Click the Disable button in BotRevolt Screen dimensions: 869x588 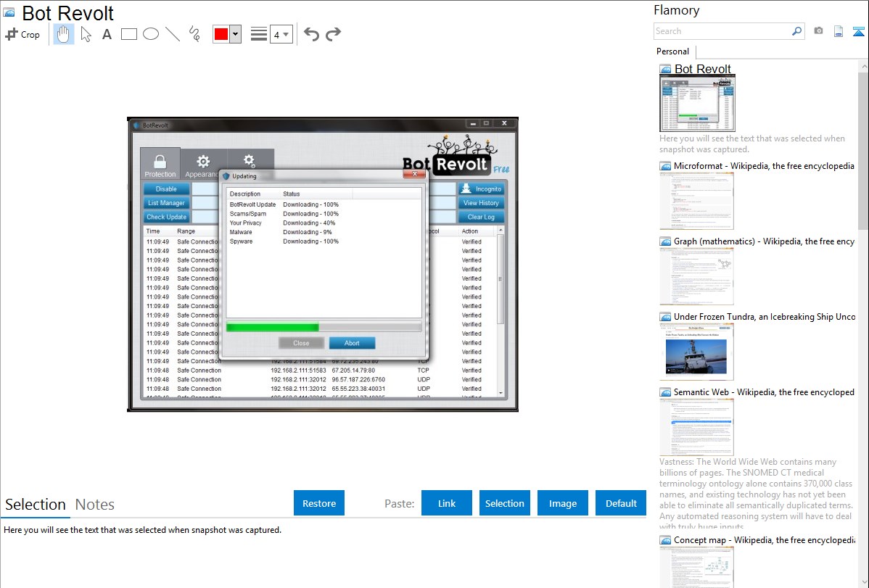tap(166, 189)
